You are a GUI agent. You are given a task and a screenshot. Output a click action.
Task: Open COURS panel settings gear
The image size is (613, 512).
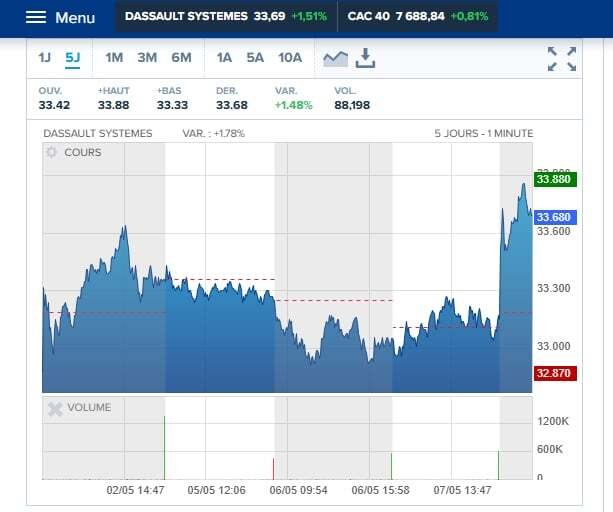coord(51,152)
